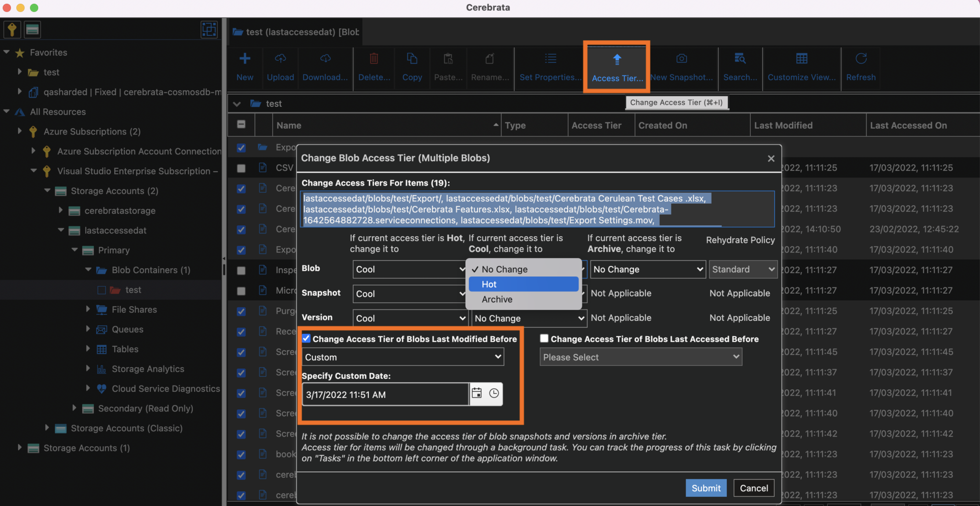
Task: Click the Refresh toolbar icon
Action: point(860,67)
